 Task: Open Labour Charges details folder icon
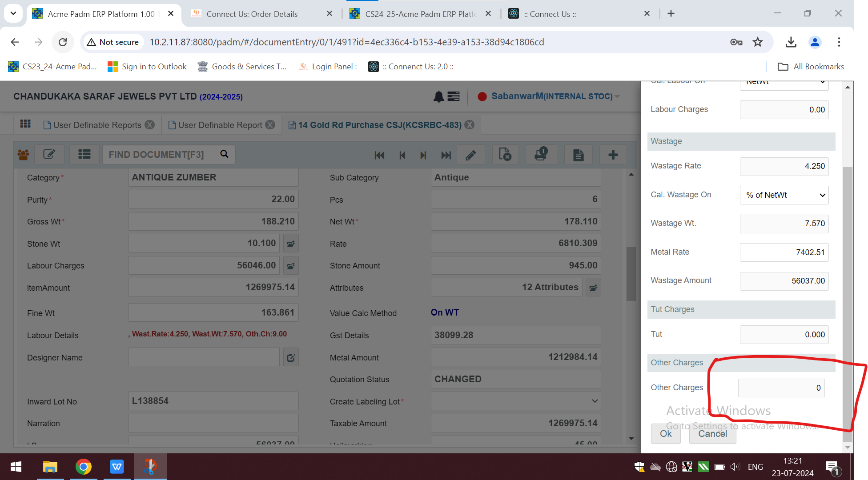tap(291, 266)
